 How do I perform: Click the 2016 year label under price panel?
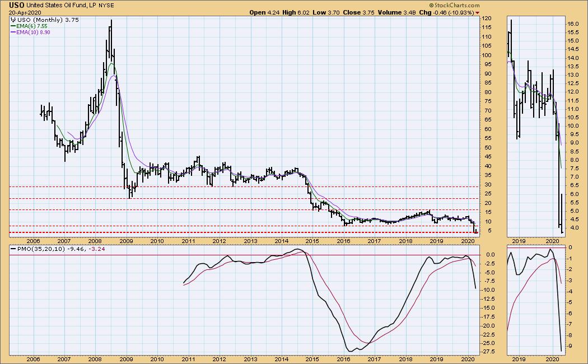click(343, 241)
